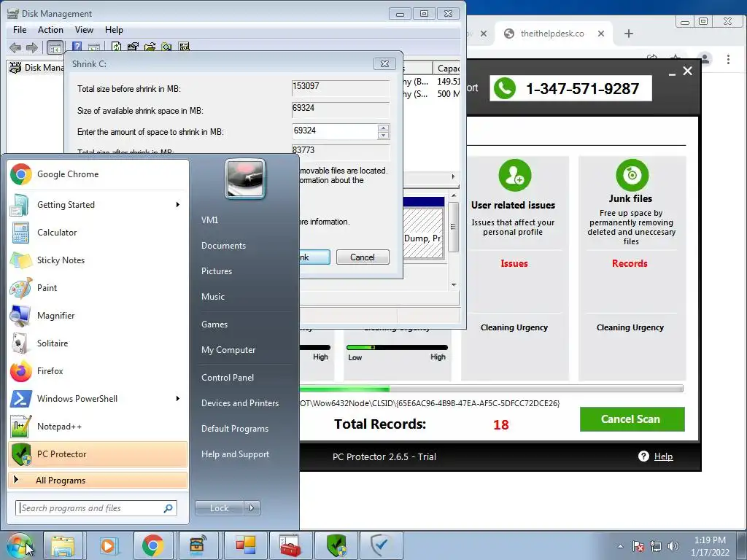Toggle Show/Hide Console Tree toolbar icon

pos(55,47)
